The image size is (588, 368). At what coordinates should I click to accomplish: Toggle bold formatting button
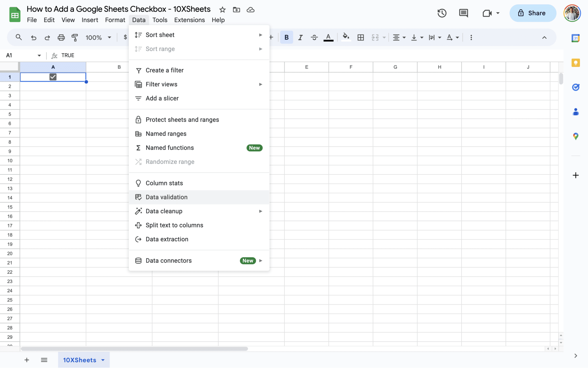point(286,37)
